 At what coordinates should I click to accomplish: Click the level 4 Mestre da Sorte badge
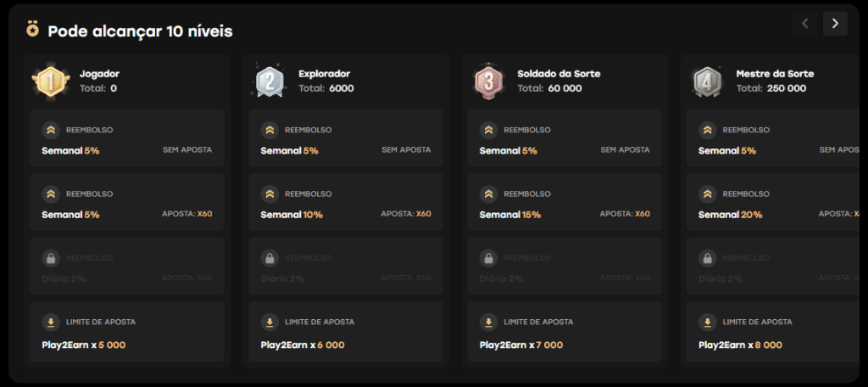point(708,81)
